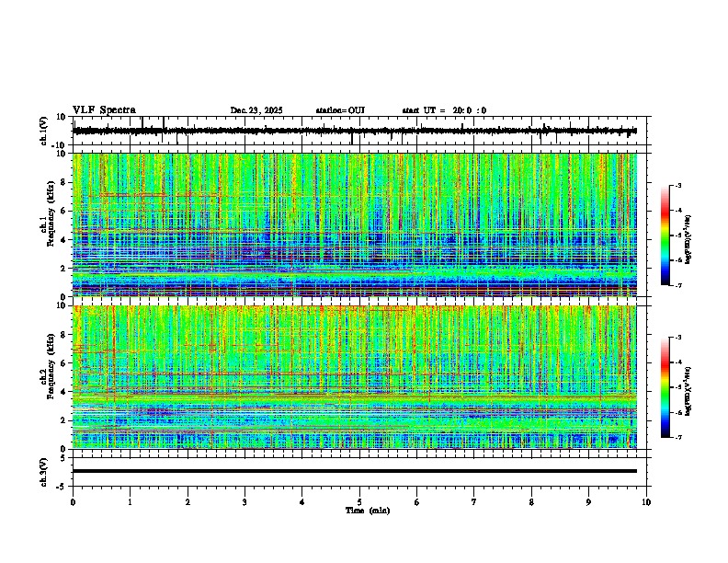Click the "station=OUI" header label
Screen dimensions: 728x563
tap(340, 110)
